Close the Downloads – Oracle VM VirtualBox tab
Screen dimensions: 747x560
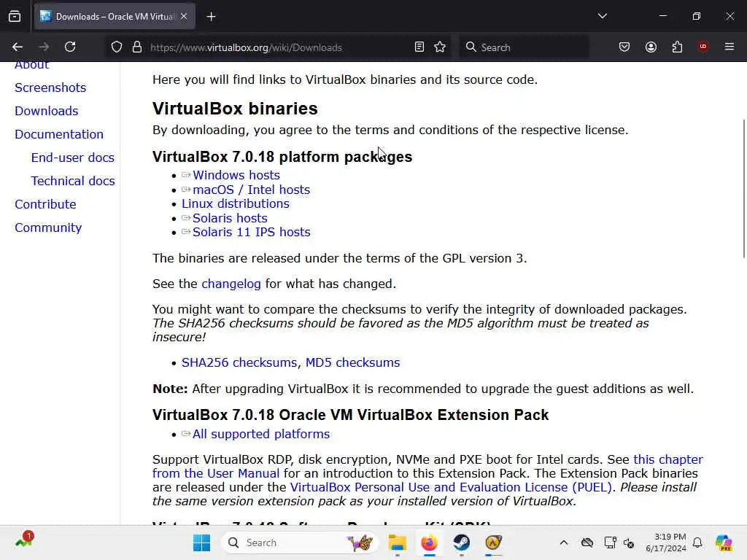point(184,17)
